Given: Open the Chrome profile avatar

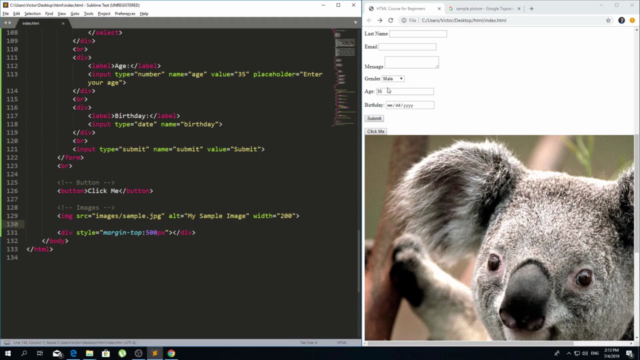Looking at the screenshot, I should pyautogui.click(x=621, y=20).
